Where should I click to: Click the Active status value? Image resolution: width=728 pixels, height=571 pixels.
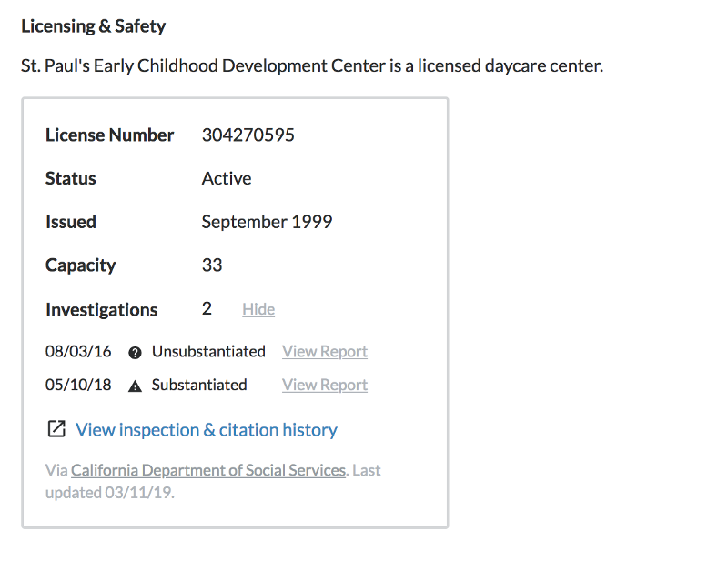(x=227, y=178)
